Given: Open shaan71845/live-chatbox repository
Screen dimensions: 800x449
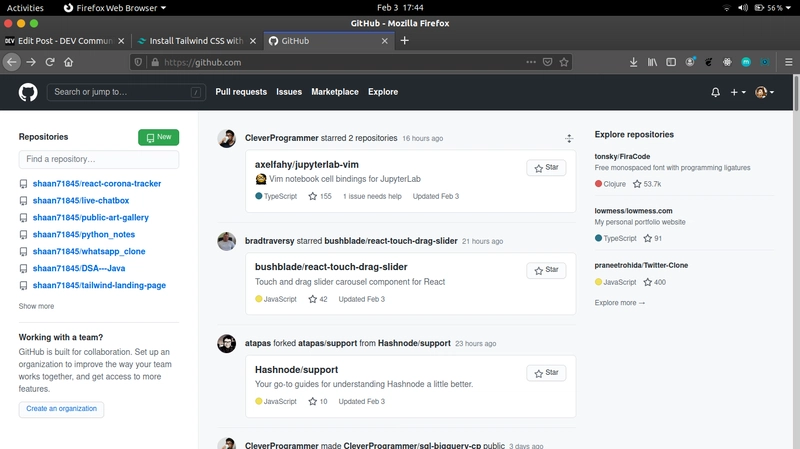Looking at the screenshot, I should coord(81,201).
